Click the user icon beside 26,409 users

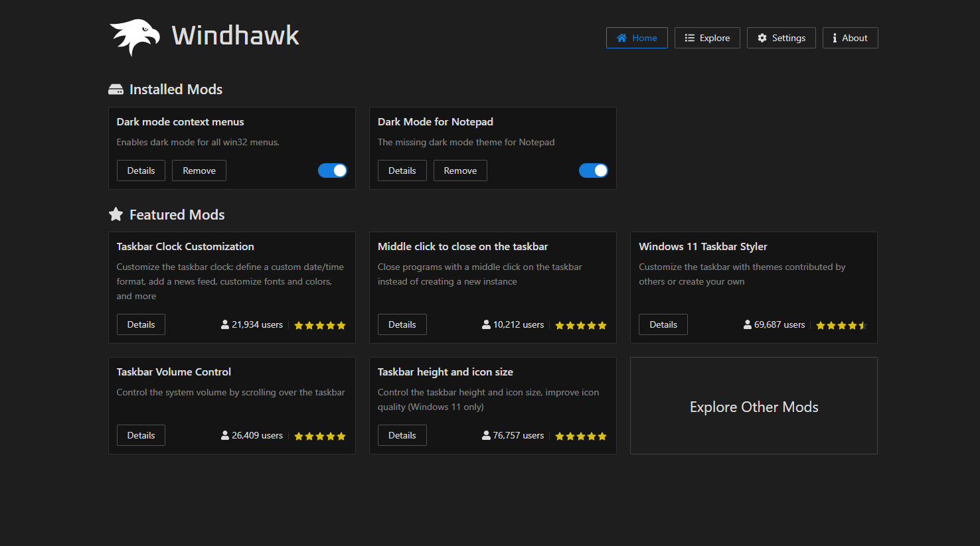[x=225, y=435]
